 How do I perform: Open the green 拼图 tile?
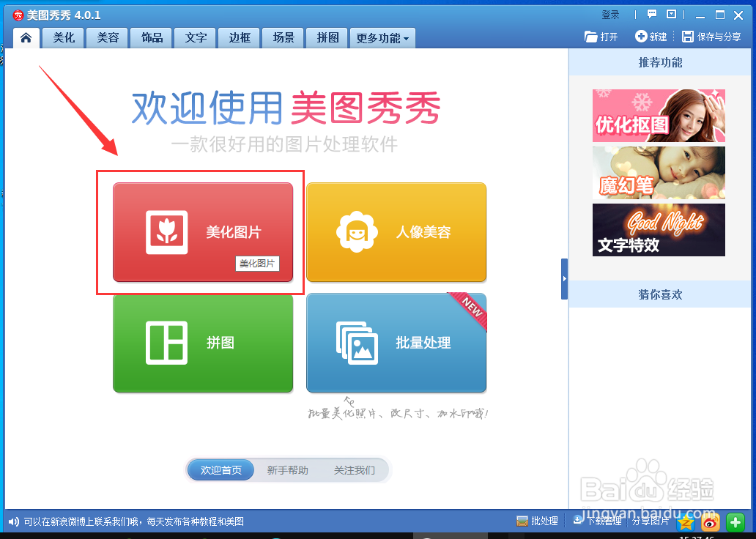point(203,343)
